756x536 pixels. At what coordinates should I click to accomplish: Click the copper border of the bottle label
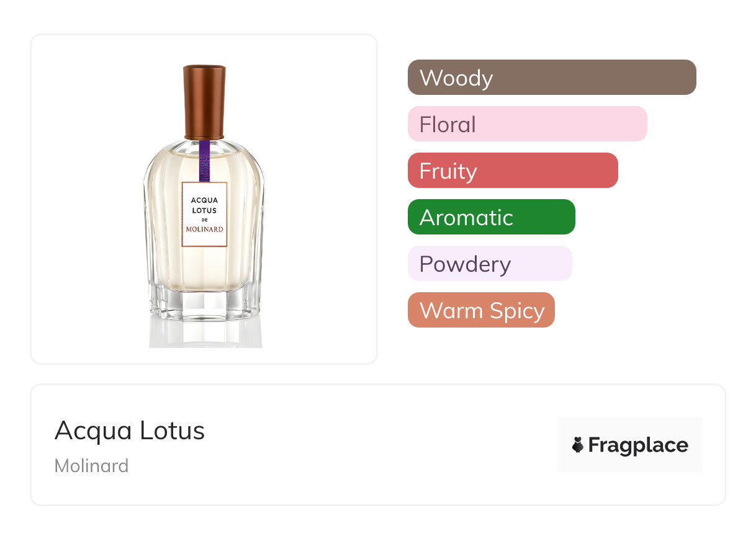[x=182, y=214]
